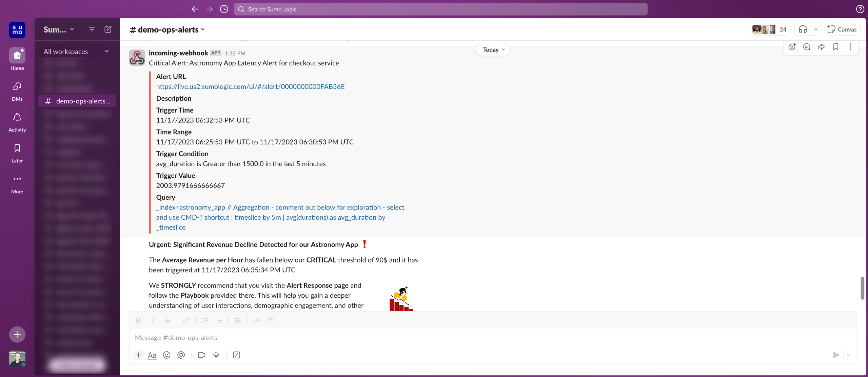Open the channel Canvas button

842,29
